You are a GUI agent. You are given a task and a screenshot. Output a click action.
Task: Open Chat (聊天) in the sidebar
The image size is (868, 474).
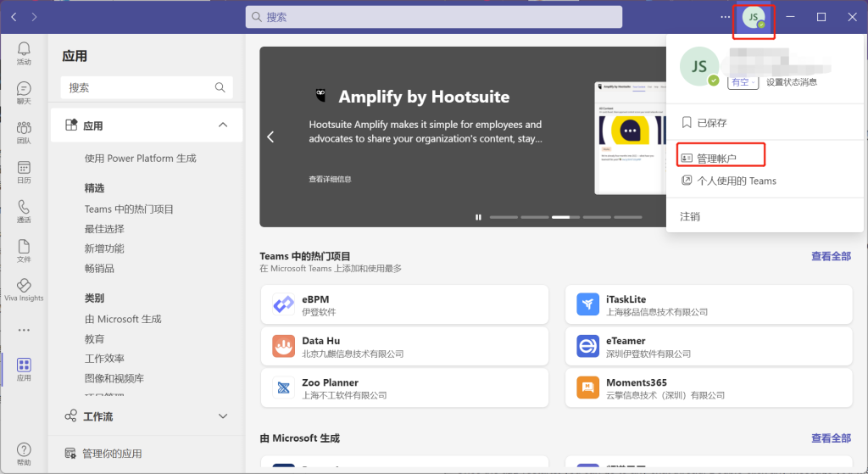coord(24,92)
